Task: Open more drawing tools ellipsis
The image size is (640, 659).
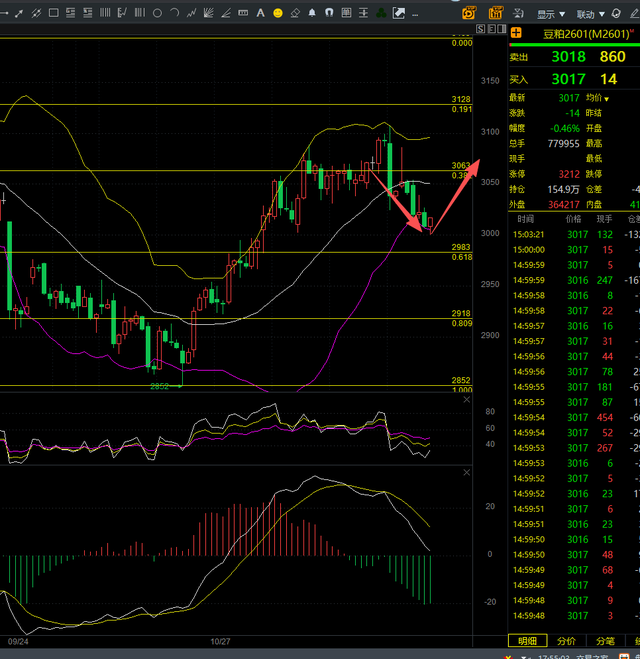Action: coord(415,15)
